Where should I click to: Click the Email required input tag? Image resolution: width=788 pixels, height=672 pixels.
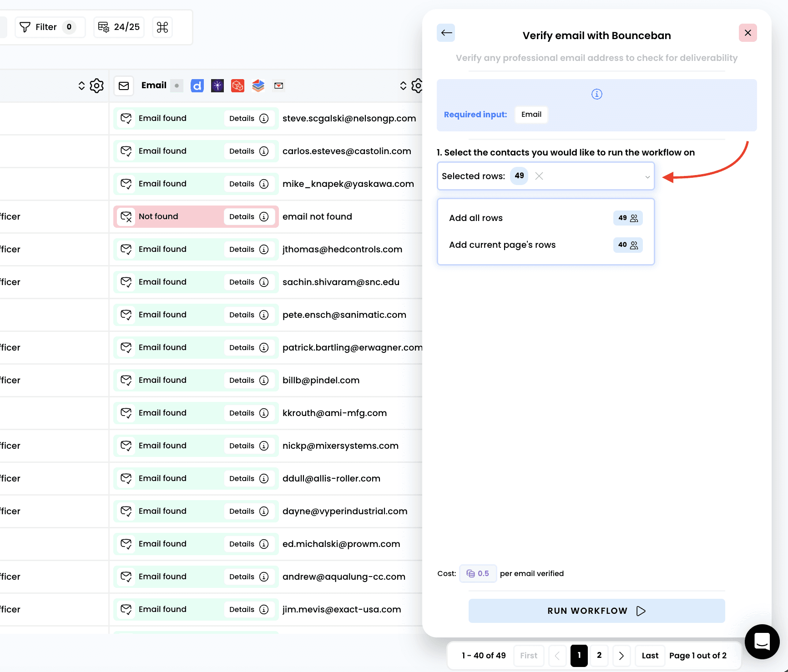(x=531, y=115)
